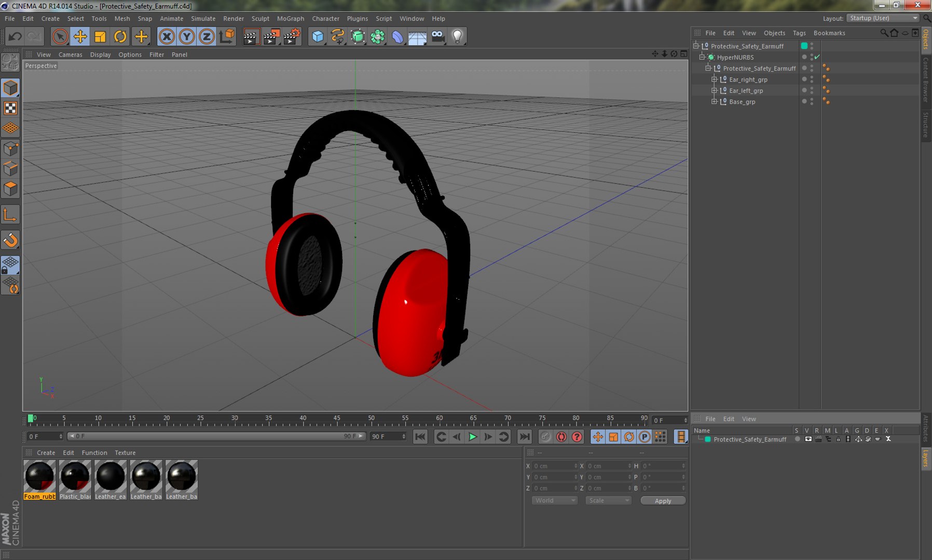
Task: Toggle X-axis lock
Action: coord(167,37)
